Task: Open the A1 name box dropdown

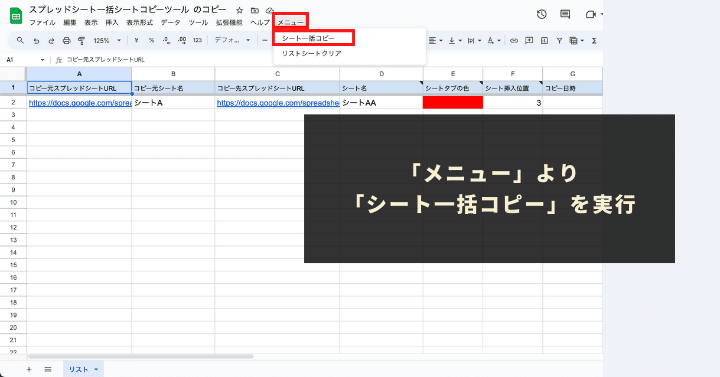Action: (x=42, y=60)
